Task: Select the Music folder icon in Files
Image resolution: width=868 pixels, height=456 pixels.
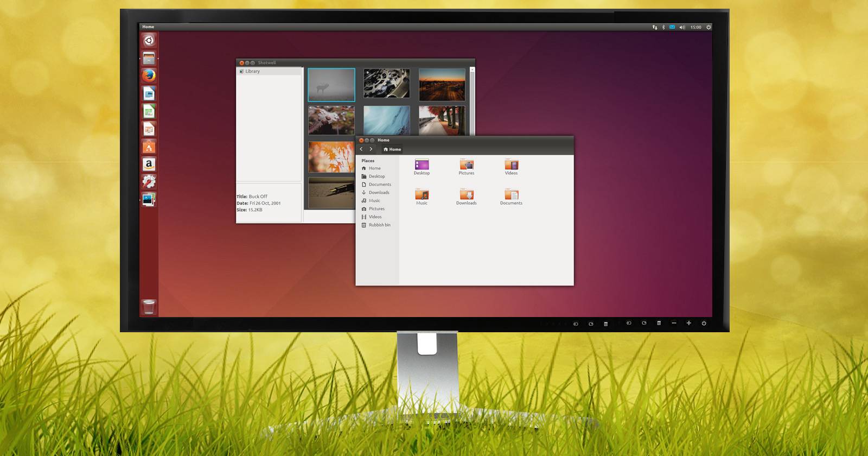Action: (422, 194)
